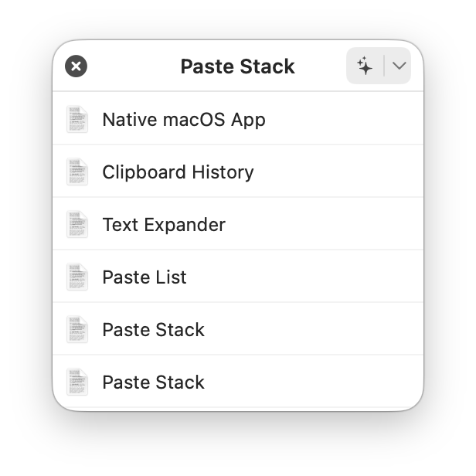Choose the Text Expander item label
Viewport: 476px width, 476px height.
point(164,225)
